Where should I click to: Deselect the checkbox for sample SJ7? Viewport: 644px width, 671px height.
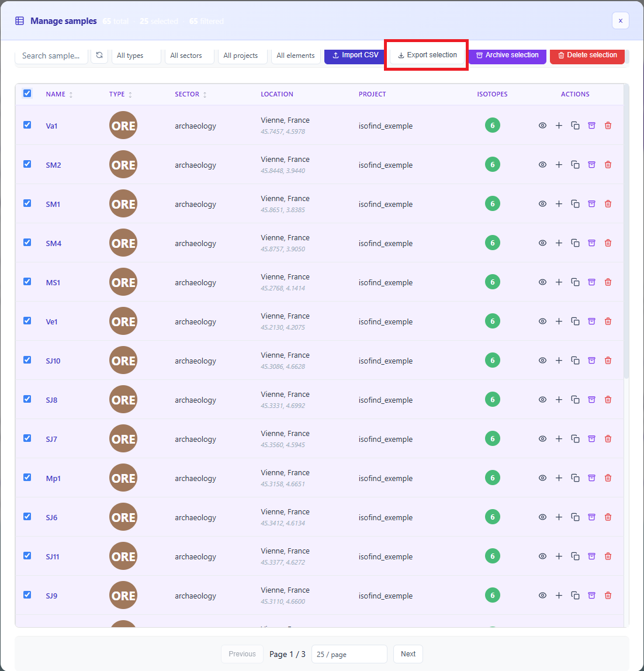(27, 438)
